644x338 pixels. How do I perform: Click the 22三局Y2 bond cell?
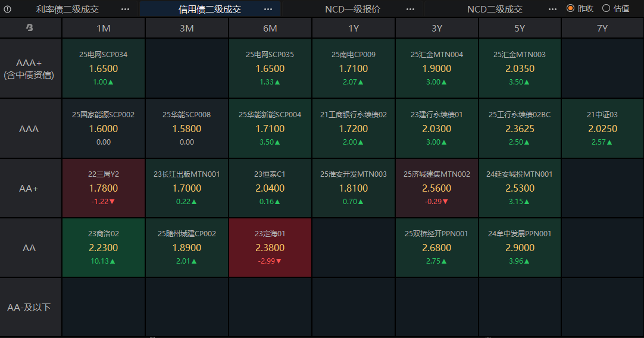[x=104, y=188]
